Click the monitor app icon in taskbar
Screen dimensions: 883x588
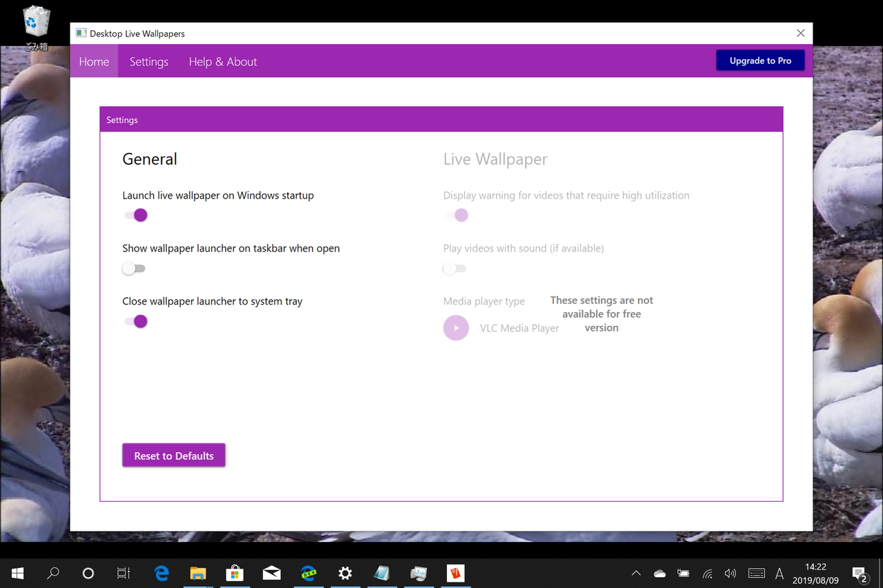[x=419, y=573]
